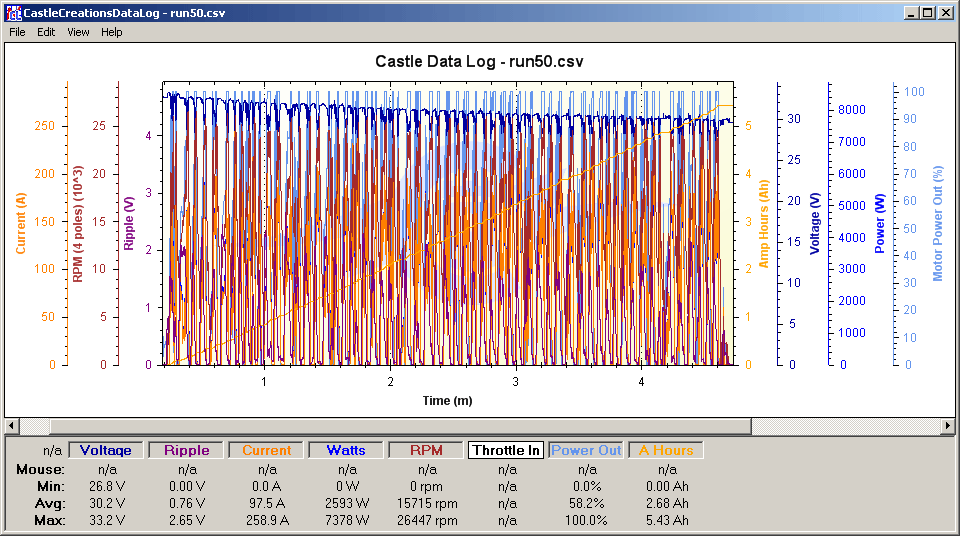Click the Avg watts value '2593 W'

[347, 504]
